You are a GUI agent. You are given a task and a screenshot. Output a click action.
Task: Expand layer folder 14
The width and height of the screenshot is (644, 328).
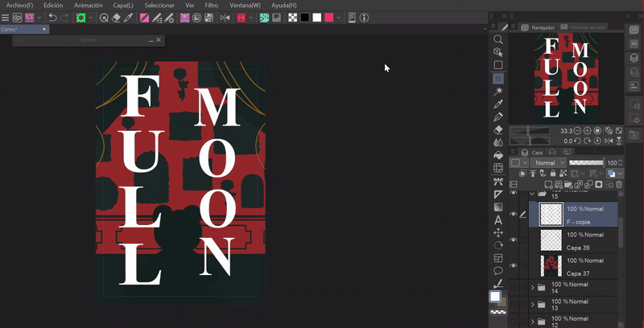[533, 287]
